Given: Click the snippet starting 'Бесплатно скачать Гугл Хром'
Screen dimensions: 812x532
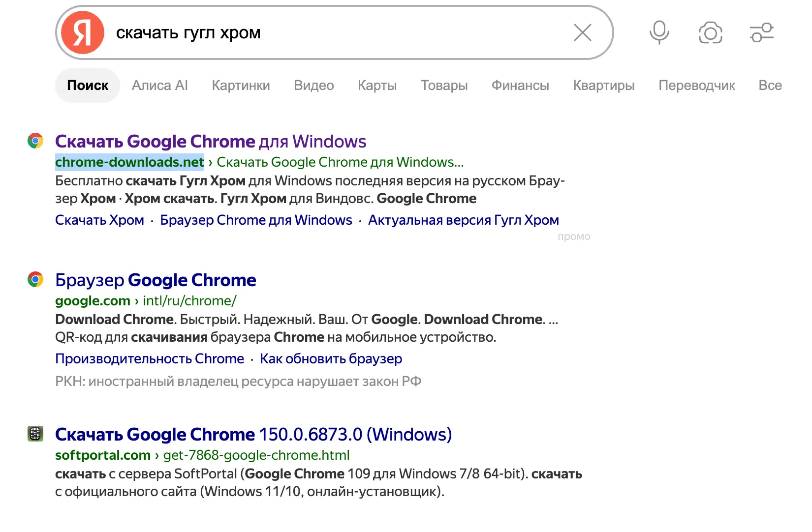Looking at the screenshot, I should [x=310, y=190].
